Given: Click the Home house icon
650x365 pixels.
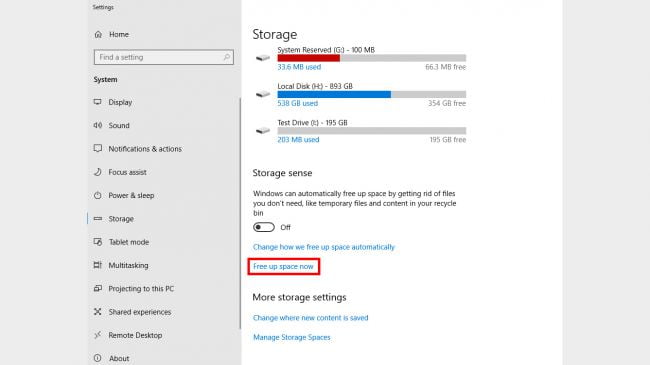Looking at the screenshot, I should click(x=98, y=34).
